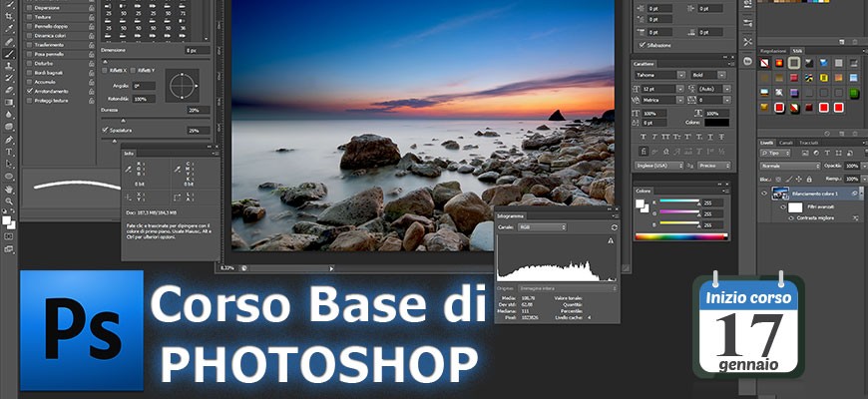
Task: Open the histogram Canale RGB dropdown
Action: click(x=542, y=227)
